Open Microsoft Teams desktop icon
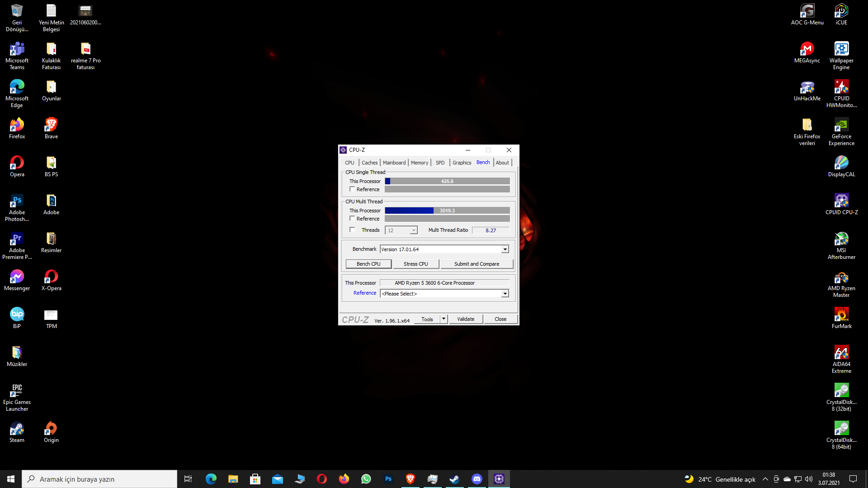Viewport: 868px width, 488px height. [x=17, y=56]
